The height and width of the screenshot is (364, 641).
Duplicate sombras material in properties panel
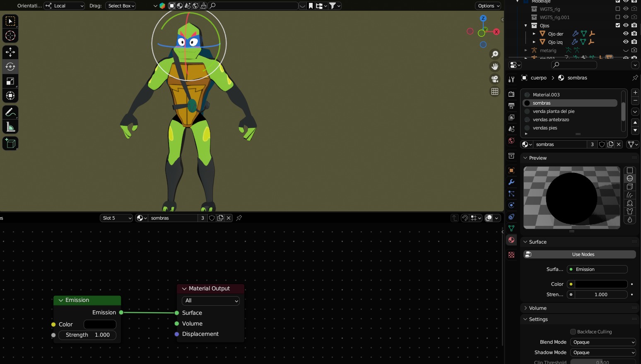pyautogui.click(x=610, y=144)
